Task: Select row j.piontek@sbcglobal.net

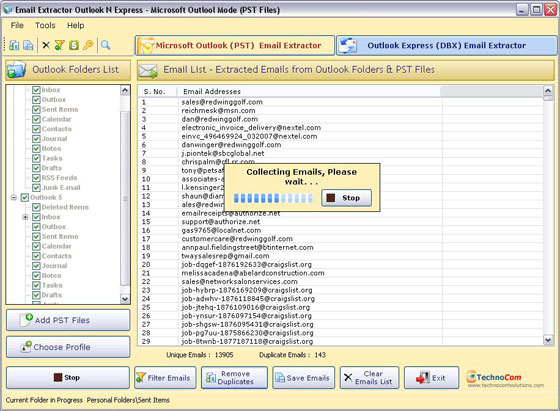Action: [x=341, y=154]
